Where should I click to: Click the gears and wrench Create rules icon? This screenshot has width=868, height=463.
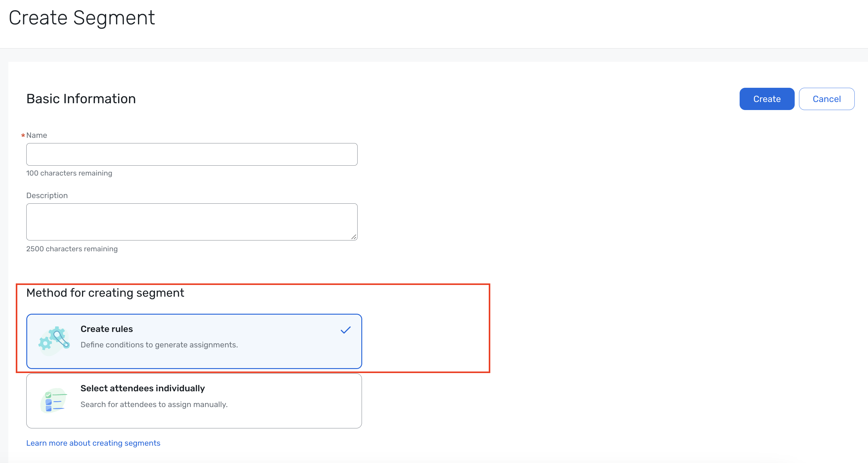54,341
